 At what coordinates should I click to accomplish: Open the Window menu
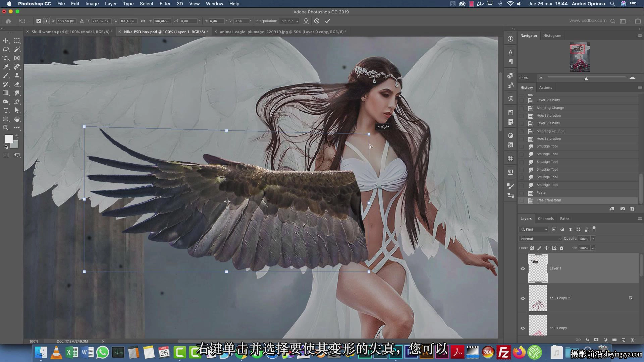214,4
